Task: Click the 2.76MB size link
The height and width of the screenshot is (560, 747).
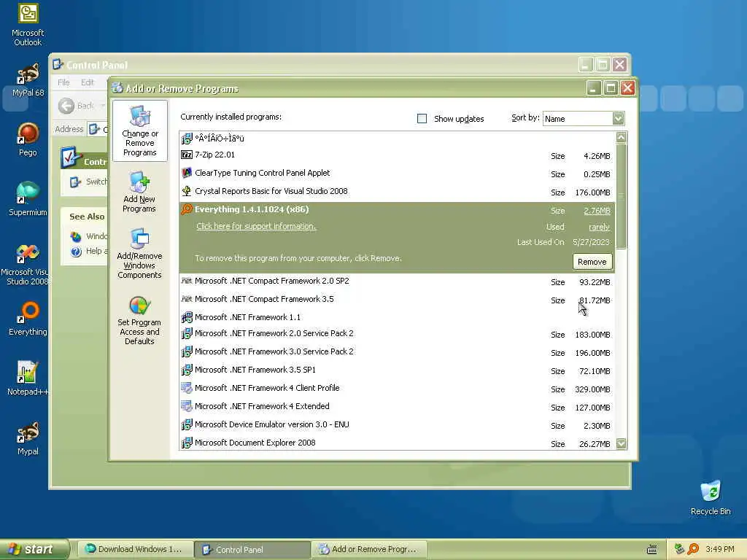Action: [x=597, y=211]
